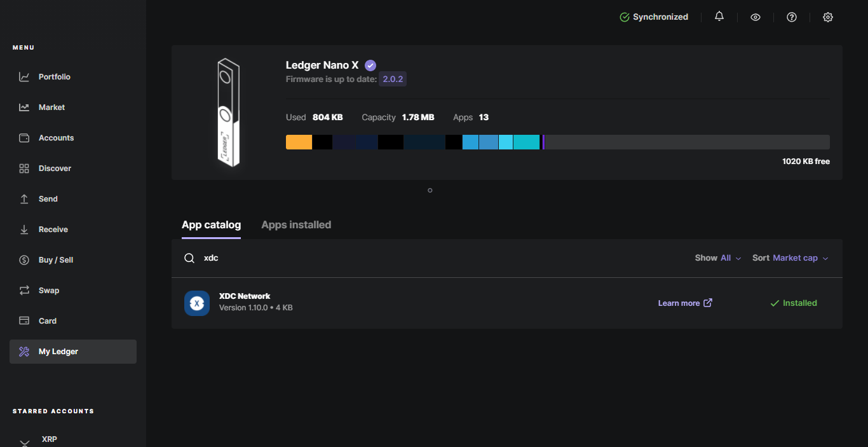Expand the starred XRP account chevron
Screen dimensions: 868x447
pyautogui.click(x=24, y=443)
